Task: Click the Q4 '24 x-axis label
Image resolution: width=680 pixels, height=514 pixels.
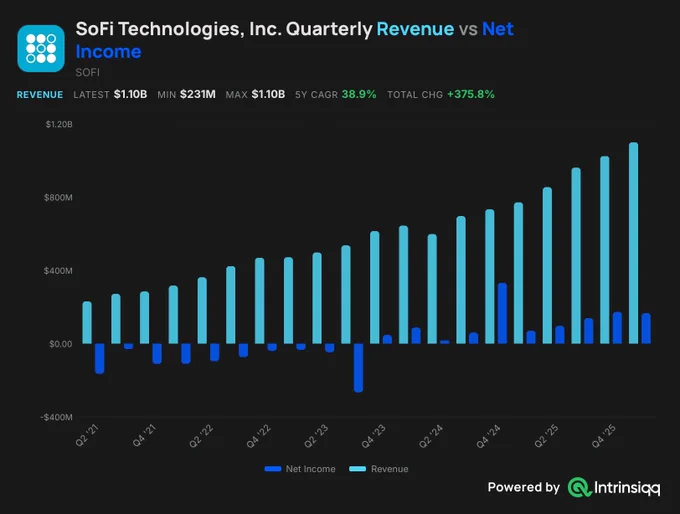Action: [x=489, y=435]
